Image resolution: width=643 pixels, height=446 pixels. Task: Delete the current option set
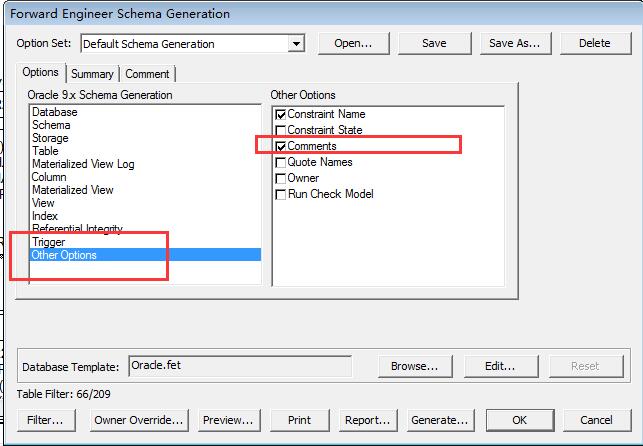pyautogui.click(x=595, y=43)
